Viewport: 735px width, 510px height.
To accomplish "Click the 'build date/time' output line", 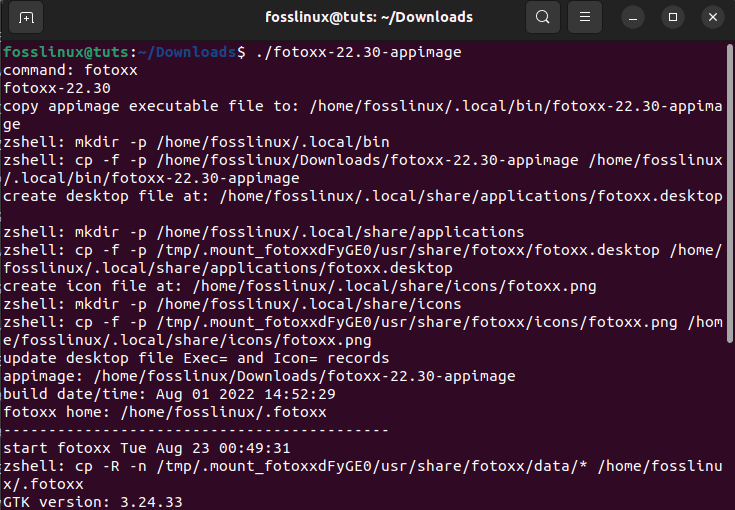I will 168,394.
